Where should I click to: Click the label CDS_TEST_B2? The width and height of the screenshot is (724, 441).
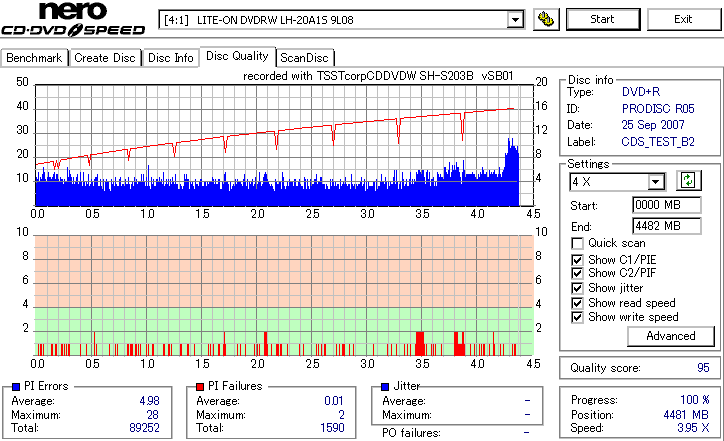click(x=658, y=142)
